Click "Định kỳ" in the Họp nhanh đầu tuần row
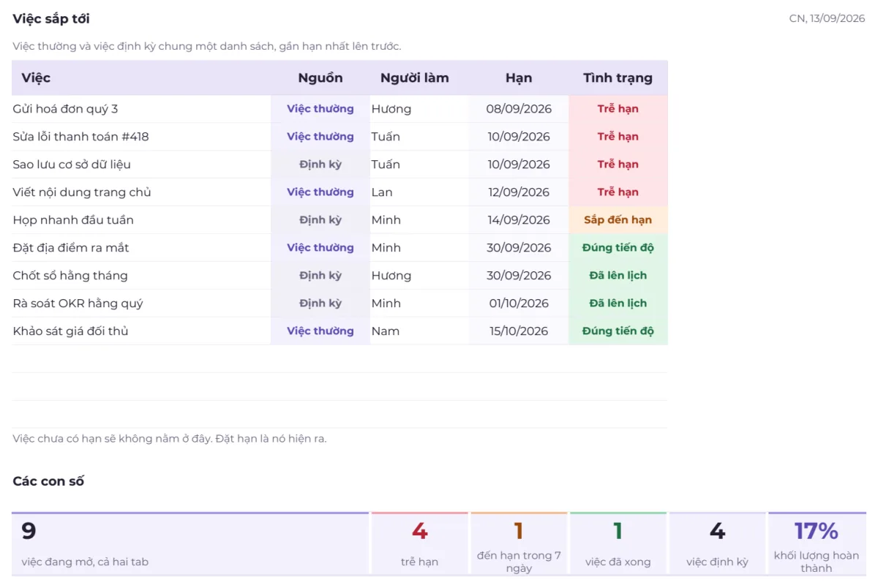The height and width of the screenshot is (588, 878). tap(320, 220)
